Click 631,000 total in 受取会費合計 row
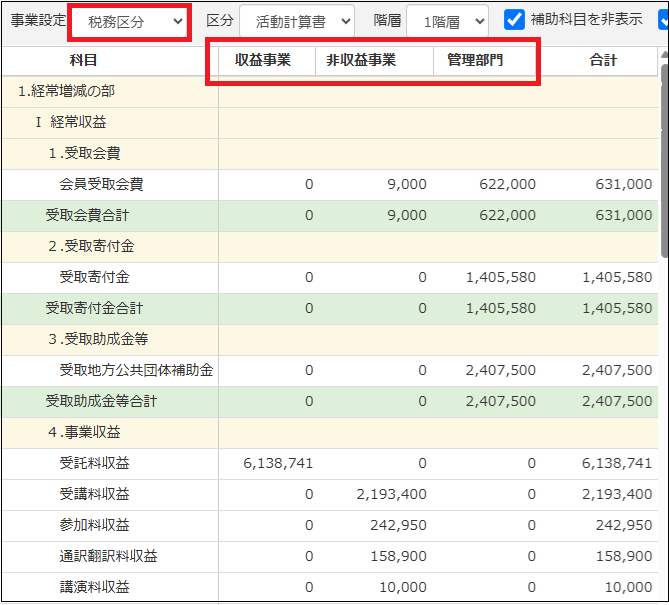669x605 pixels. (623, 215)
